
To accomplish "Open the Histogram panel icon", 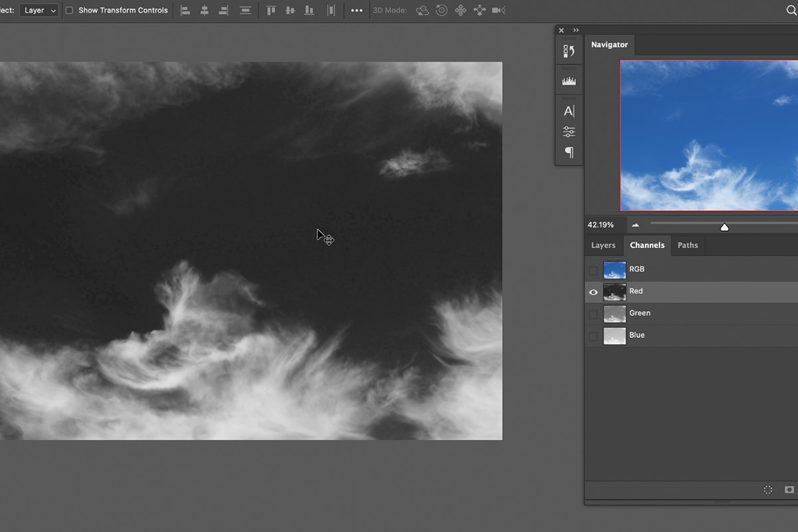I will pos(569,80).
